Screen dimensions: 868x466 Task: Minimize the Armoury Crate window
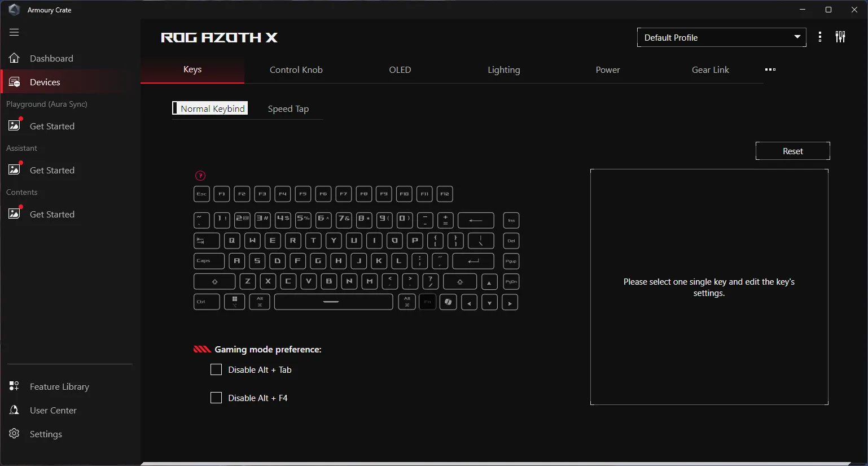coord(803,10)
